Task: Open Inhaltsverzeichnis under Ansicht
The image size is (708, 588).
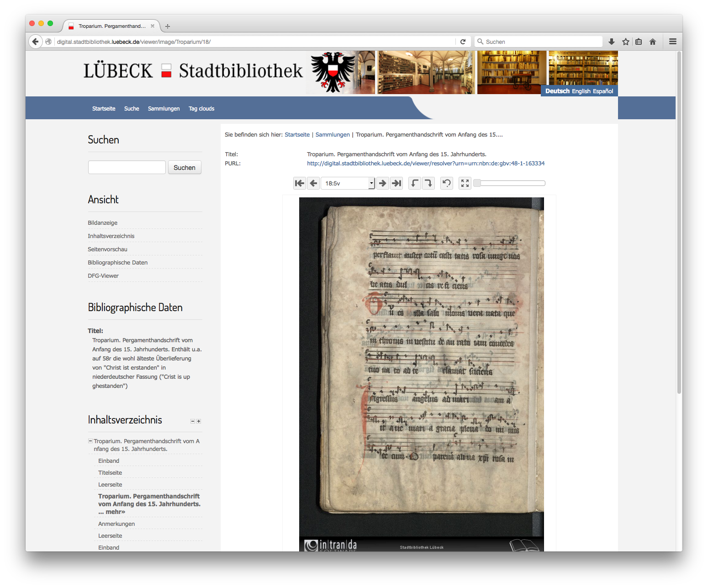Action: (111, 236)
